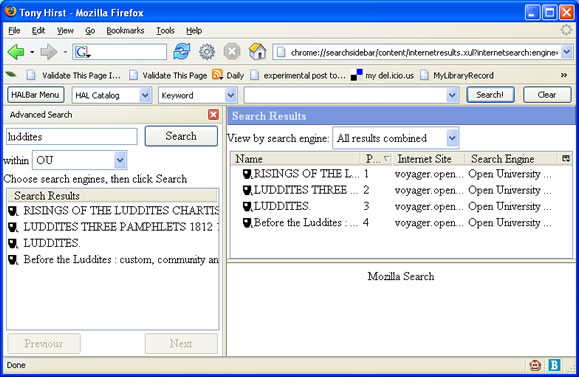Open the Edit menu
This screenshot has height=377, width=579.
click(38, 31)
